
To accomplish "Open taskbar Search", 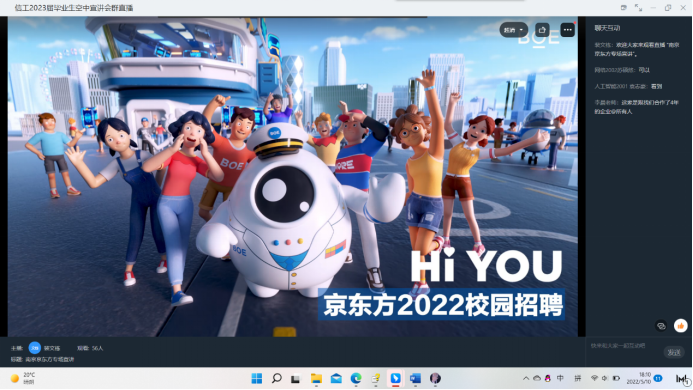I will 277,378.
